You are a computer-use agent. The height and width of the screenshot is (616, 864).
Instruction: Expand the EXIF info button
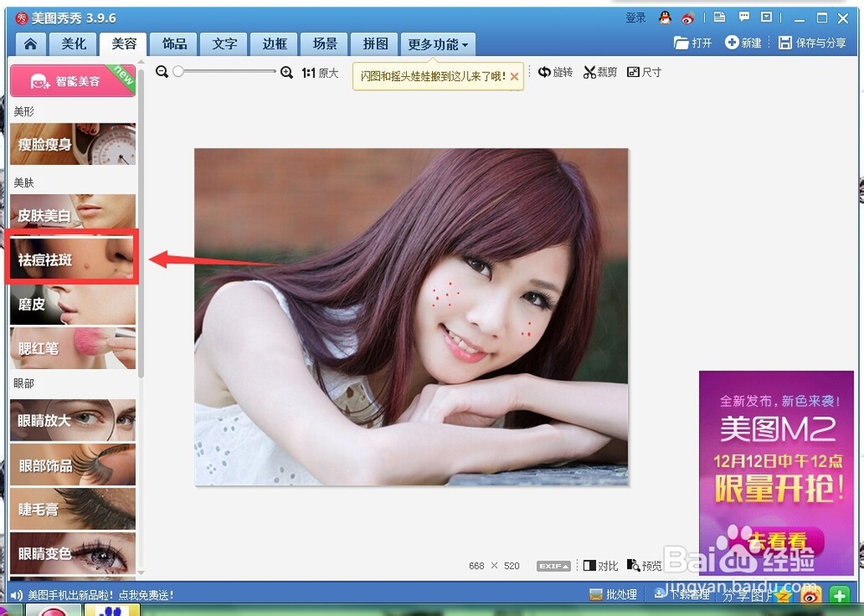pos(554,566)
